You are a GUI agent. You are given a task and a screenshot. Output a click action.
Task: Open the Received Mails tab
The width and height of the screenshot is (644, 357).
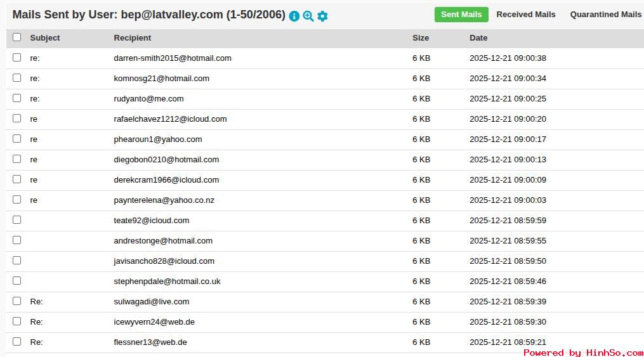pos(526,15)
